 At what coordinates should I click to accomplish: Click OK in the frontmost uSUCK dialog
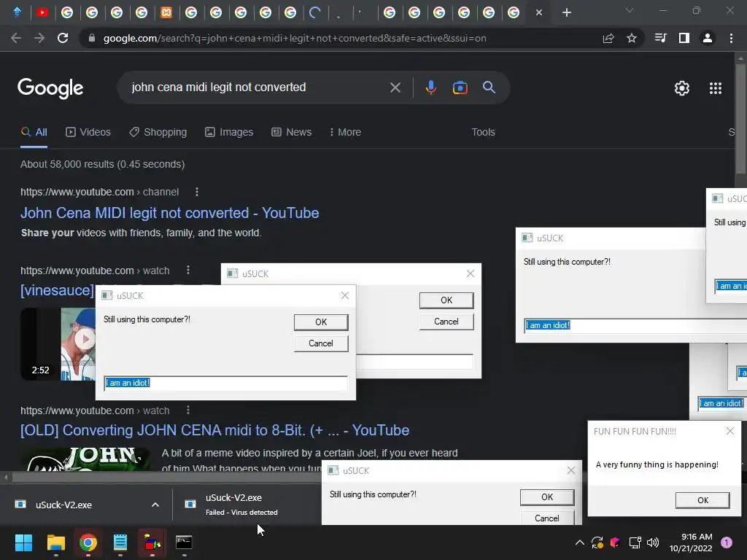tap(321, 322)
